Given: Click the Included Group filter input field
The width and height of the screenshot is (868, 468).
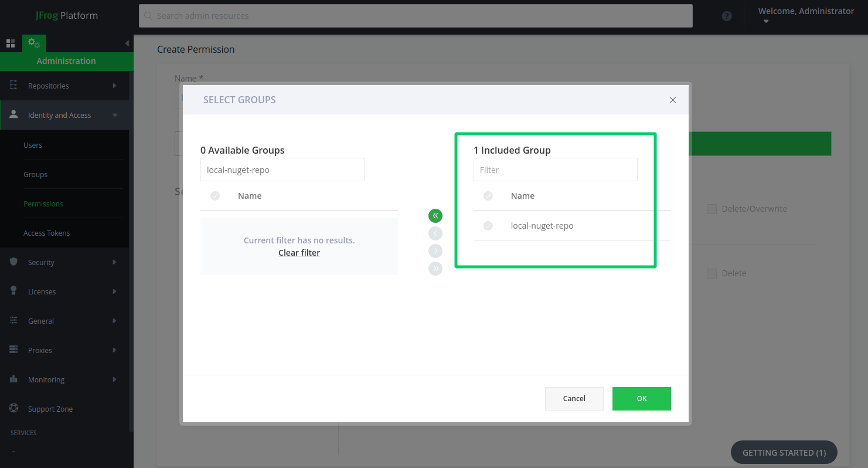Looking at the screenshot, I should pos(555,169).
